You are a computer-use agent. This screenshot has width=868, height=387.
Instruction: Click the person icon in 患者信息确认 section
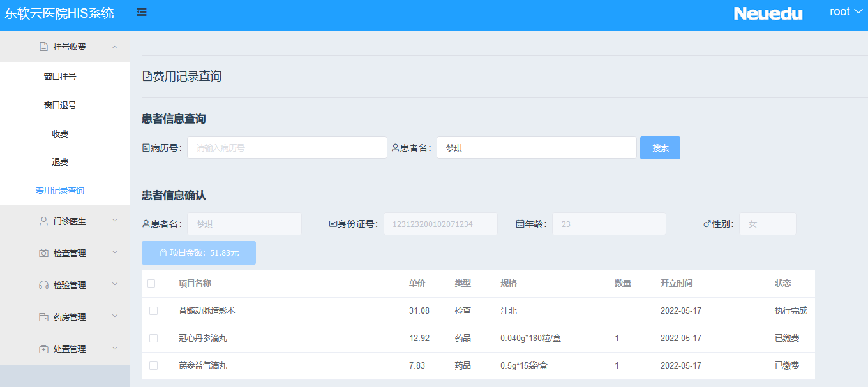[146, 224]
